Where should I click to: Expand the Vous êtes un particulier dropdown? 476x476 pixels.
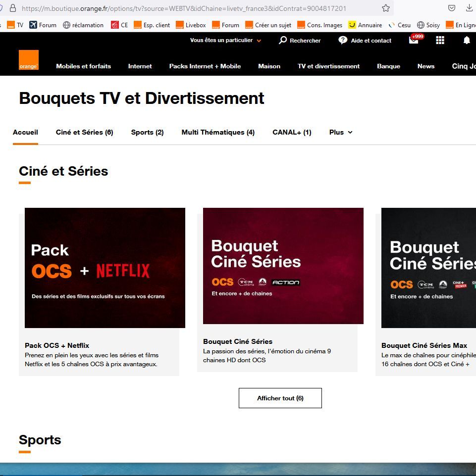coord(225,40)
